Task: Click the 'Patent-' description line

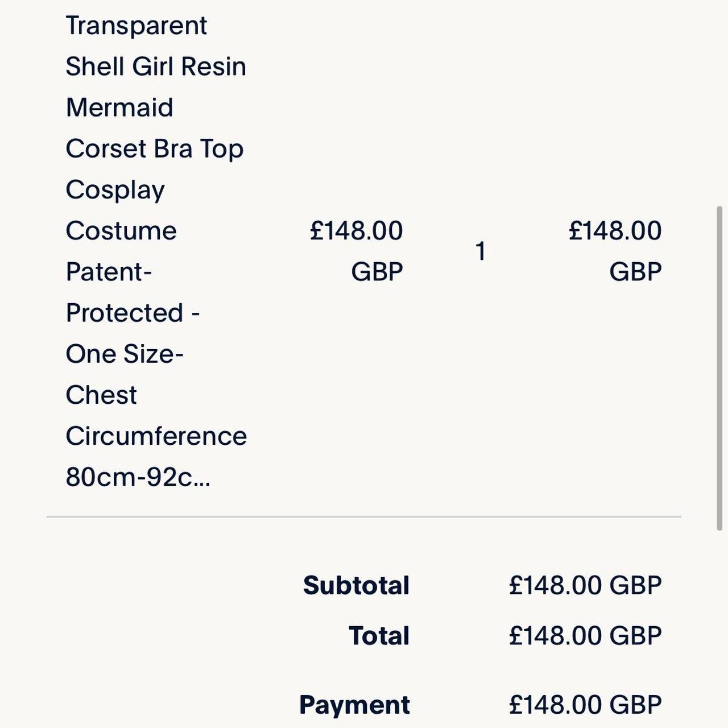Action: coord(109,272)
